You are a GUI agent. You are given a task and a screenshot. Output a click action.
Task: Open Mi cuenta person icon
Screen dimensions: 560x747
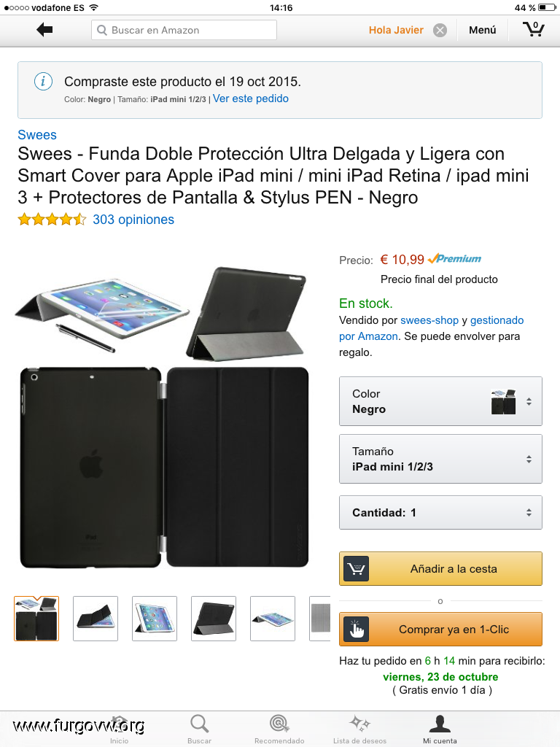pyautogui.click(x=440, y=723)
